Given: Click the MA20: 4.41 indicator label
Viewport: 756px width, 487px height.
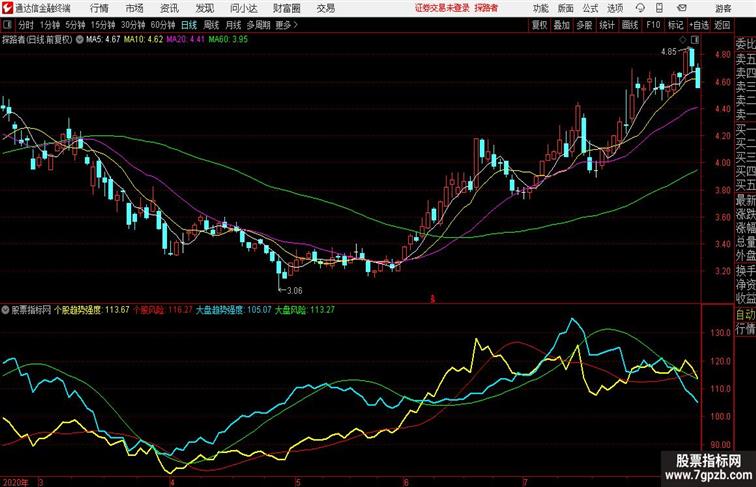Looking at the screenshot, I should pos(186,40).
